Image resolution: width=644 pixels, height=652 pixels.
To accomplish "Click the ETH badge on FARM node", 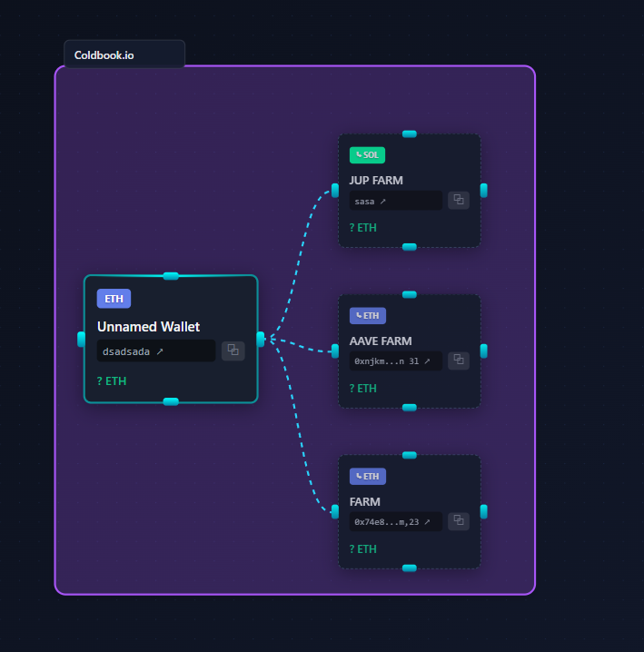I will pyautogui.click(x=367, y=476).
